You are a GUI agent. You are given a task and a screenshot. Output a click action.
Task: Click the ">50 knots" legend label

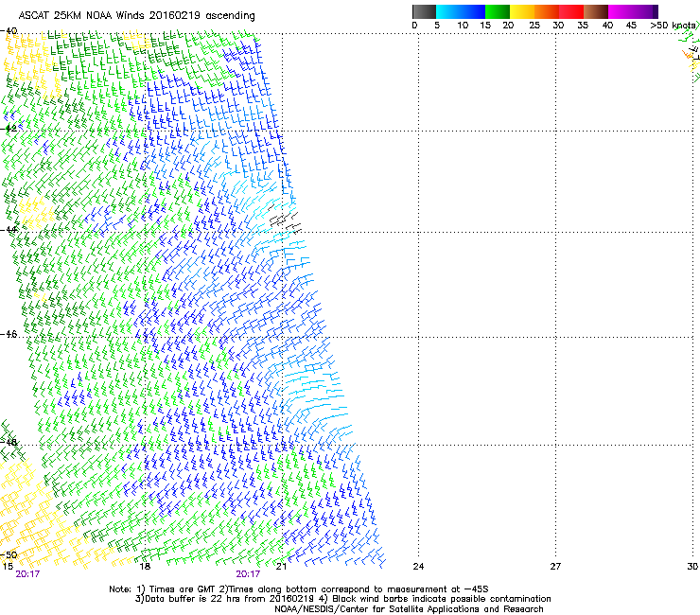673,26
